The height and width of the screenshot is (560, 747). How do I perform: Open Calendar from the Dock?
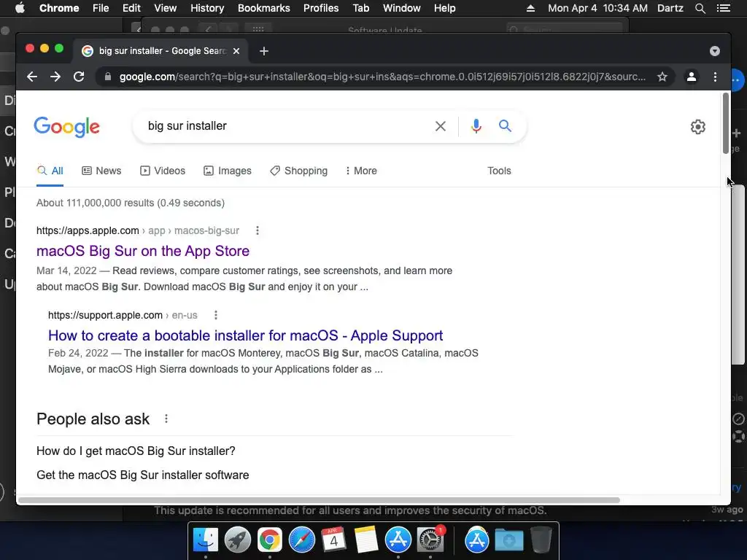click(333, 540)
